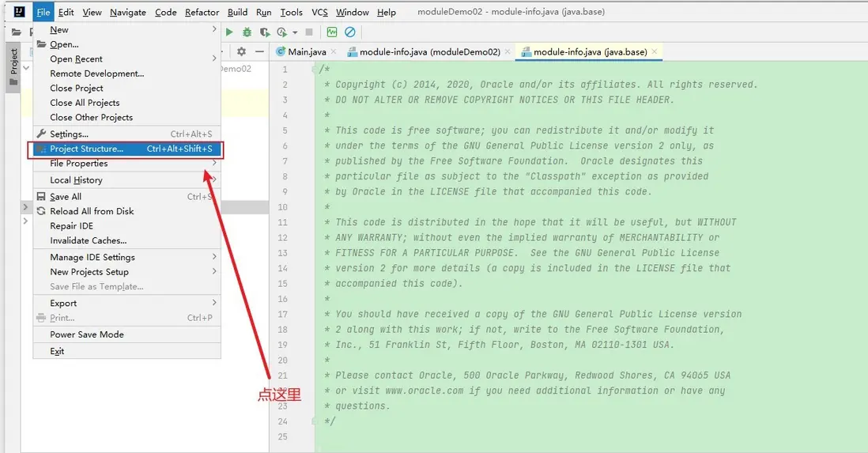
Task: Click the printer icon next to Print
Action: [x=41, y=317]
